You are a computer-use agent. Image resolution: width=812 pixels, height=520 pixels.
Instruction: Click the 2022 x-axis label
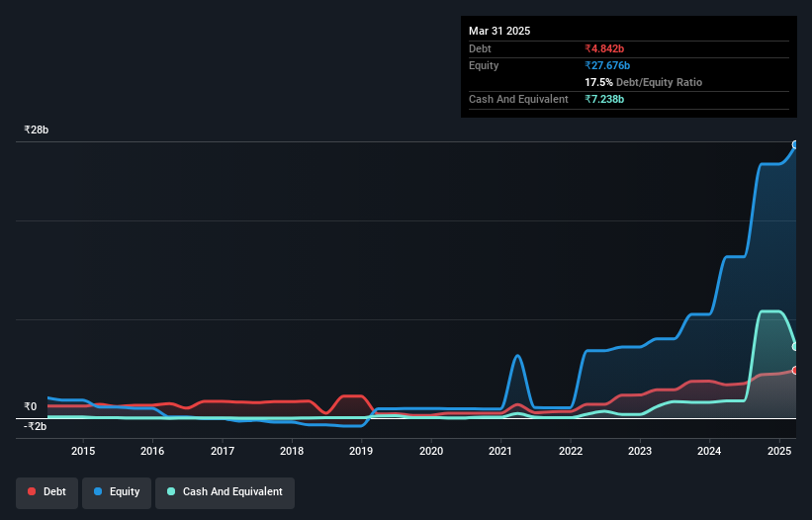571,451
